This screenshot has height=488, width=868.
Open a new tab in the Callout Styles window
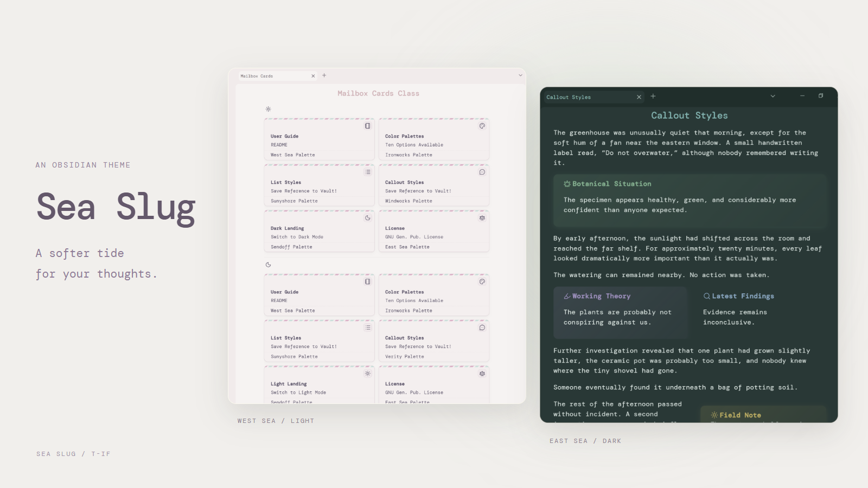pos(653,96)
